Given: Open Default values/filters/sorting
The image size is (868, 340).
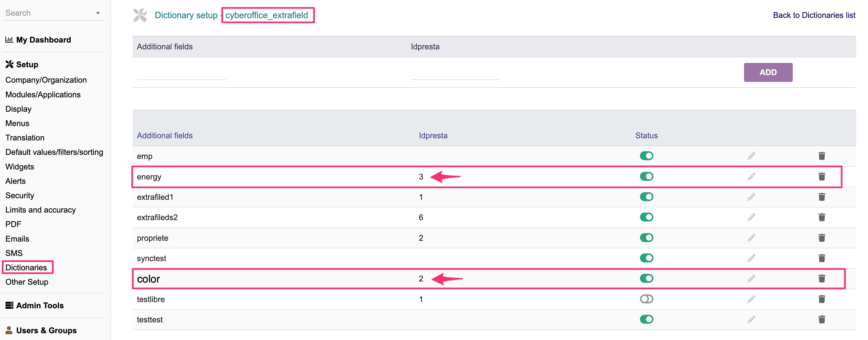Looking at the screenshot, I should (x=54, y=152).
